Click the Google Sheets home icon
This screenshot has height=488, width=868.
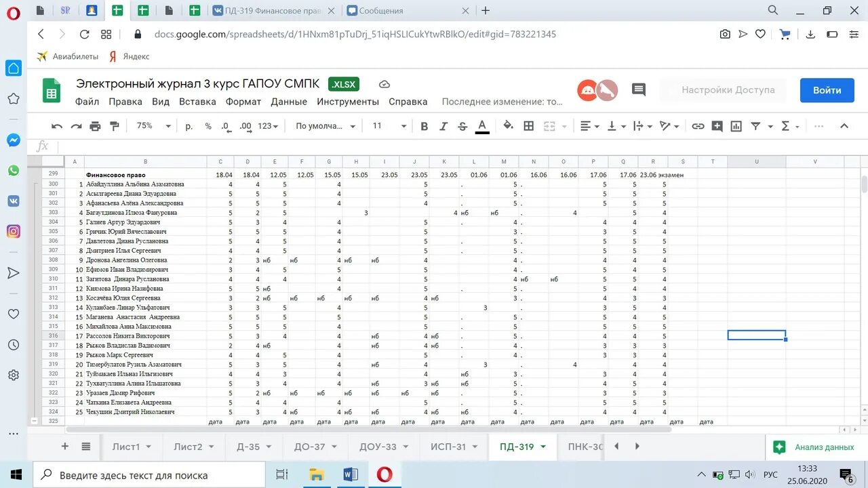(x=52, y=91)
